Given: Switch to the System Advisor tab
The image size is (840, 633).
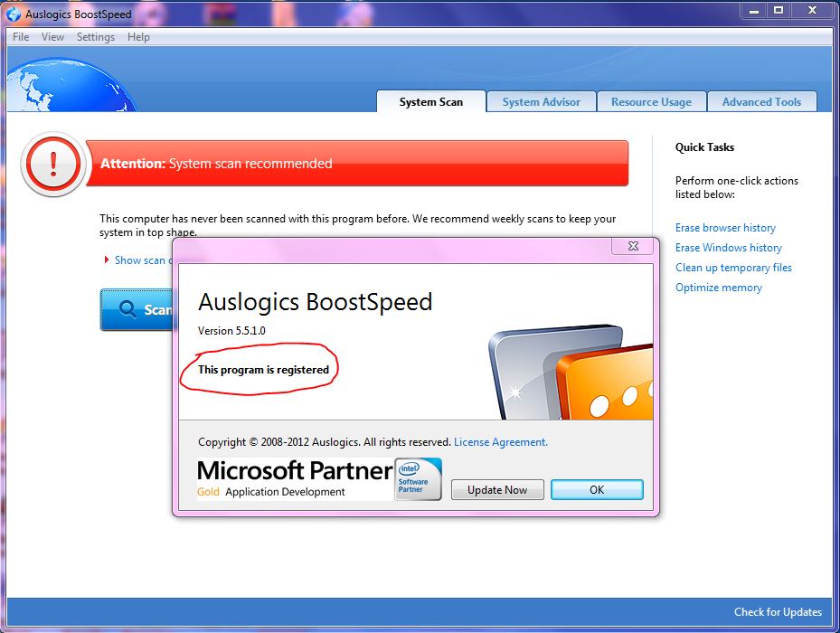Looking at the screenshot, I should tap(541, 102).
